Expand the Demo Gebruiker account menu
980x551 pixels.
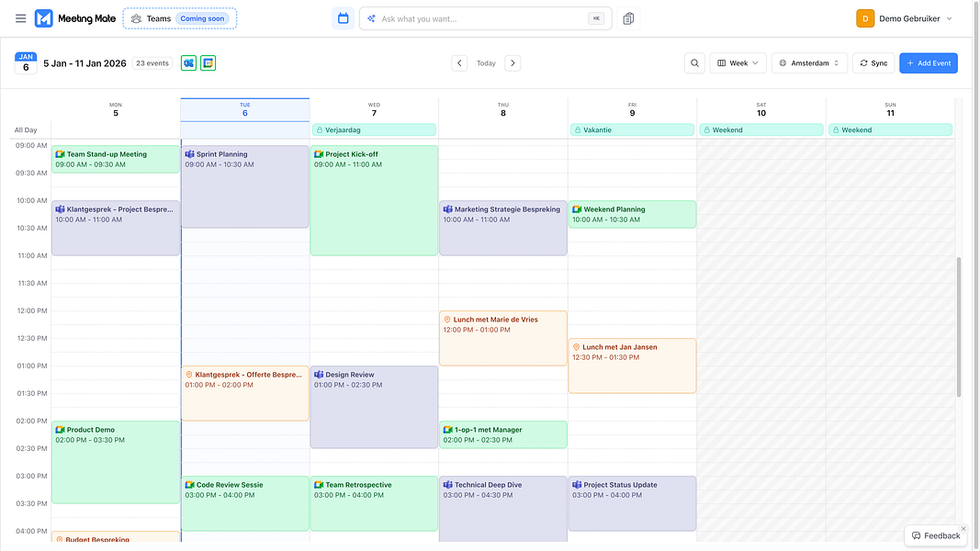pos(905,18)
